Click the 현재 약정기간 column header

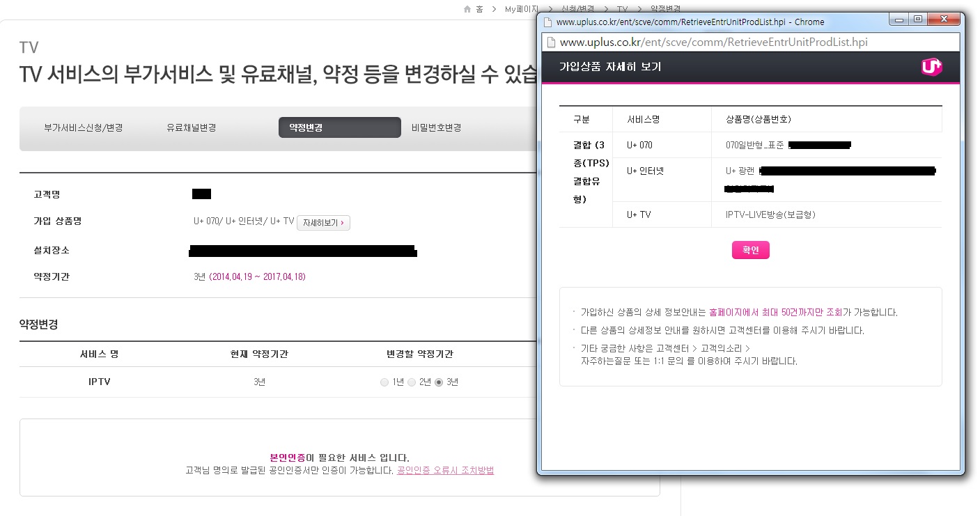point(259,354)
